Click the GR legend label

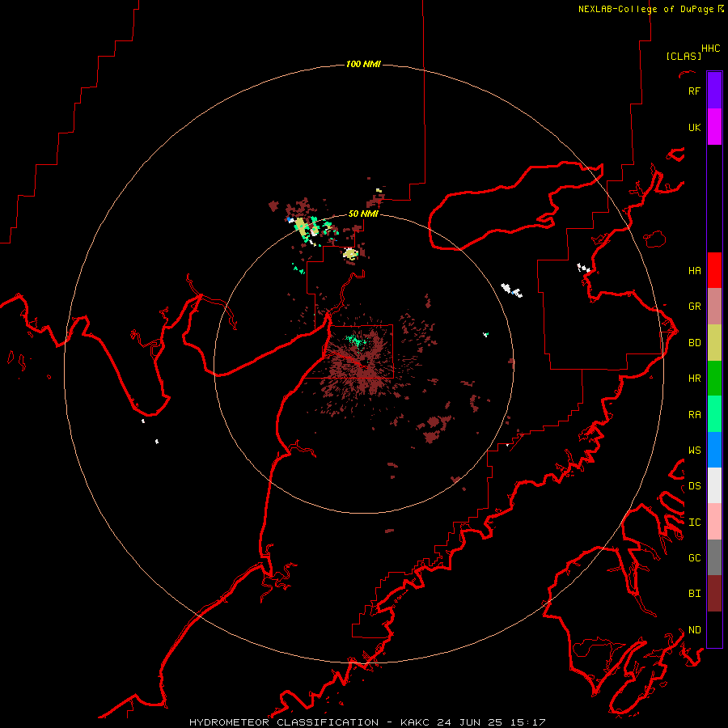pos(694,307)
